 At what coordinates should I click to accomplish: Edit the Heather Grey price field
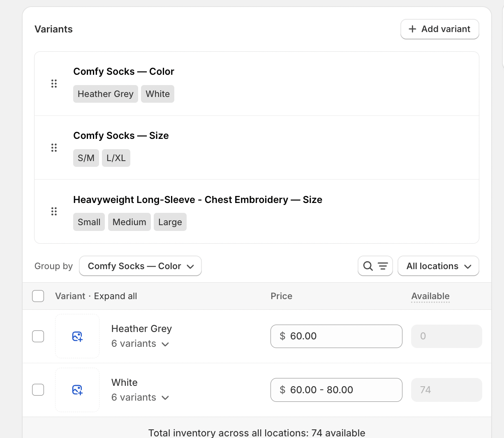[x=336, y=337]
